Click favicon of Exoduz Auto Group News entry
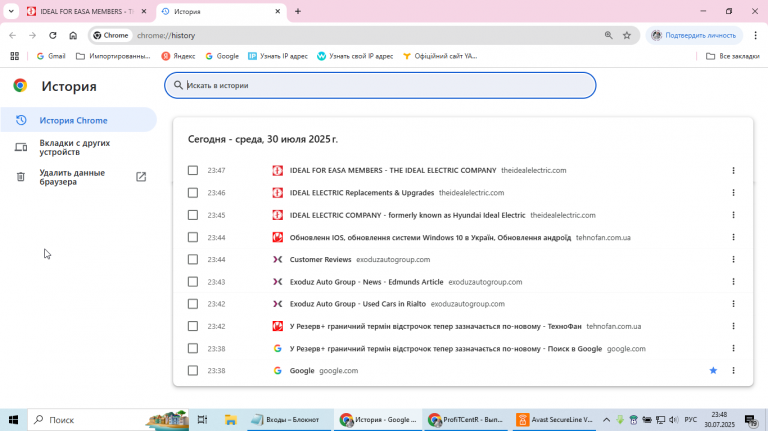This screenshot has height=431, width=768. [277, 282]
